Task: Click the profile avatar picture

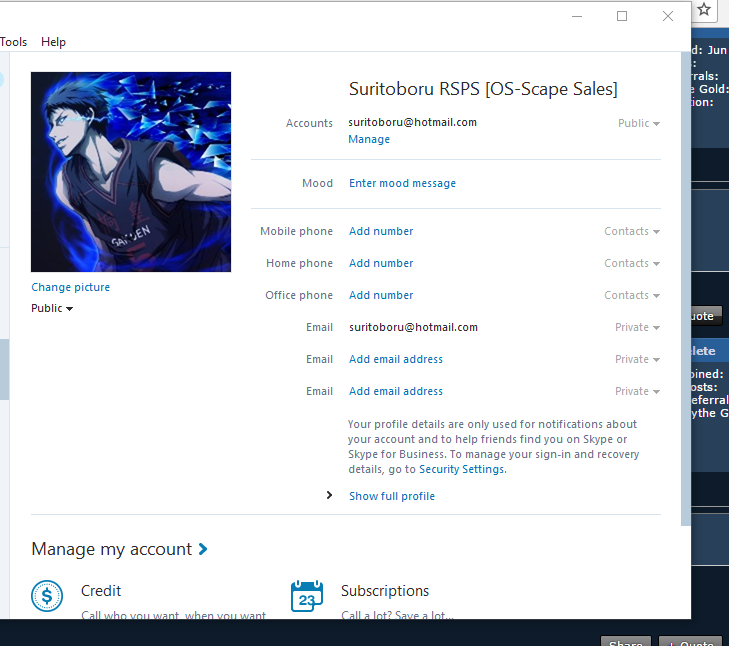Action: click(x=131, y=172)
